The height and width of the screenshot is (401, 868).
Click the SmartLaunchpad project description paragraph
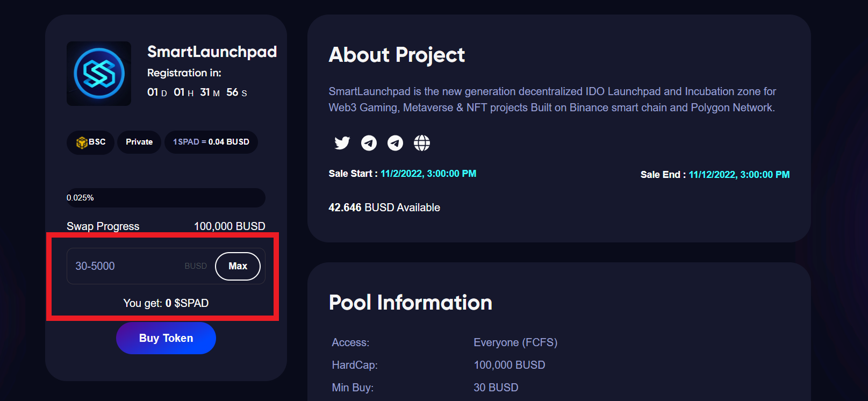click(553, 99)
